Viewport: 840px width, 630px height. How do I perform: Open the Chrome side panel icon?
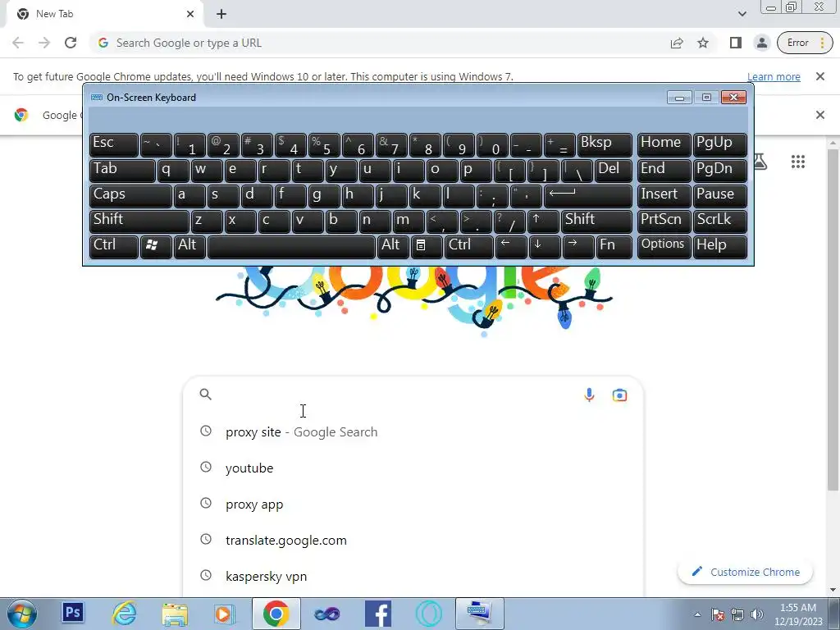click(x=736, y=43)
